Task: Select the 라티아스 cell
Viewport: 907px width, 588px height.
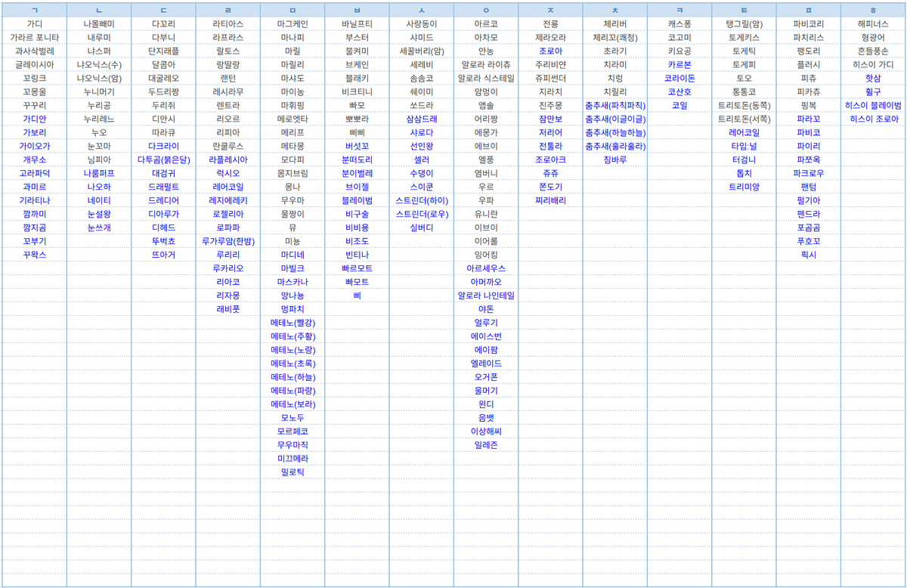Action: coord(228,23)
